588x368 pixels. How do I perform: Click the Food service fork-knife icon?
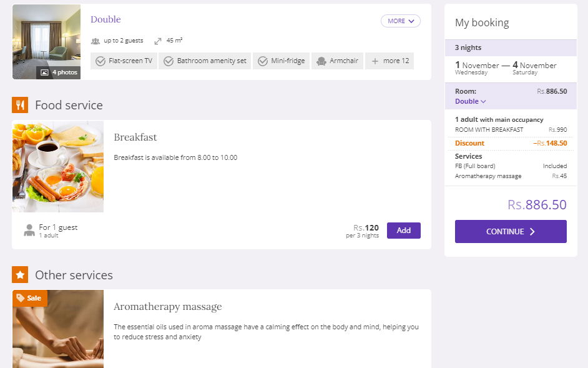pyautogui.click(x=21, y=105)
